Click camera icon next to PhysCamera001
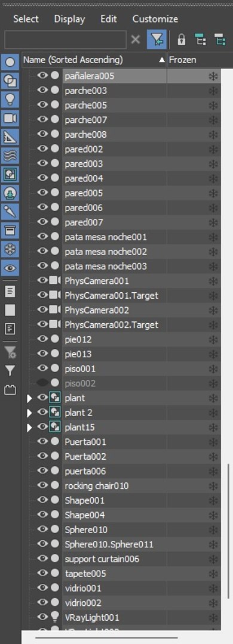Viewport: 233px width, 644px height. point(55,281)
